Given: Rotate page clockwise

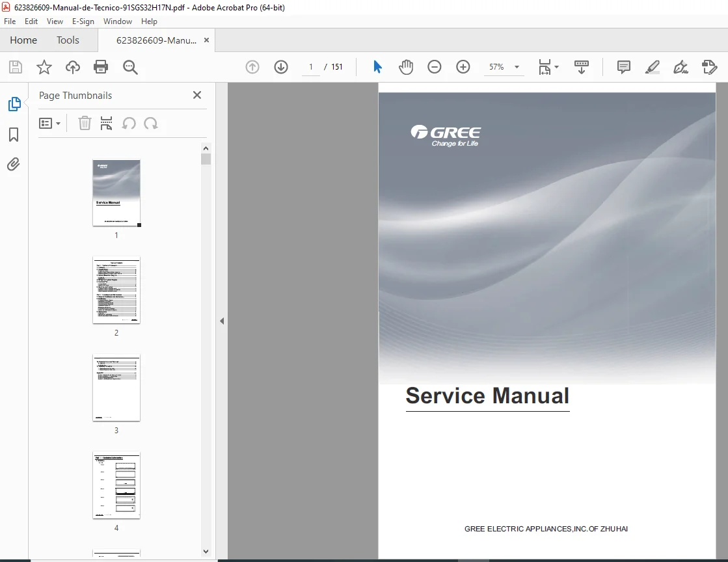Looking at the screenshot, I should [x=151, y=124].
